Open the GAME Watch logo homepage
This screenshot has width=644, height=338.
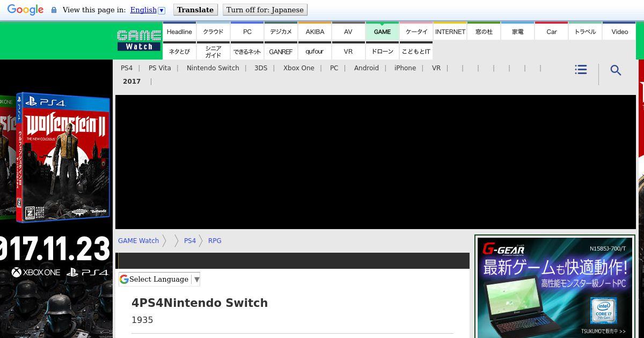tap(139, 41)
